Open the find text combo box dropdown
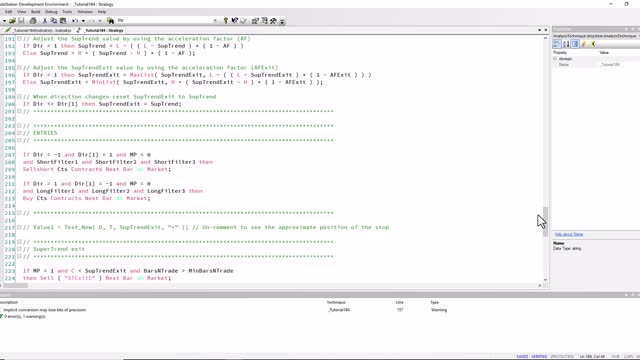Image resolution: width=640 pixels, height=360 pixels. 215,20
